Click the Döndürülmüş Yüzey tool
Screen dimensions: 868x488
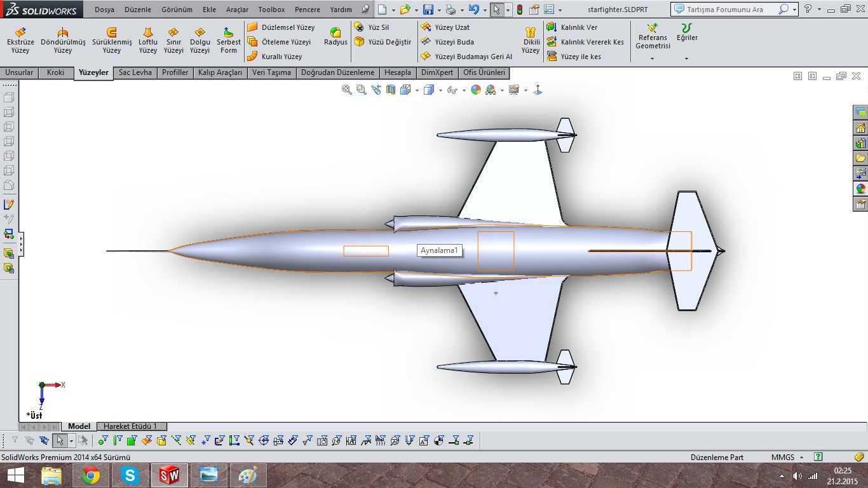coord(63,41)
